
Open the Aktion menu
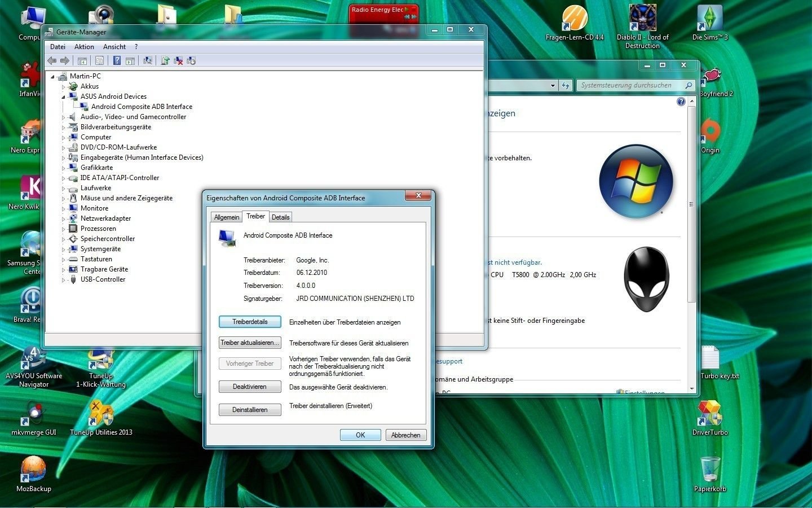click(84, 47)
